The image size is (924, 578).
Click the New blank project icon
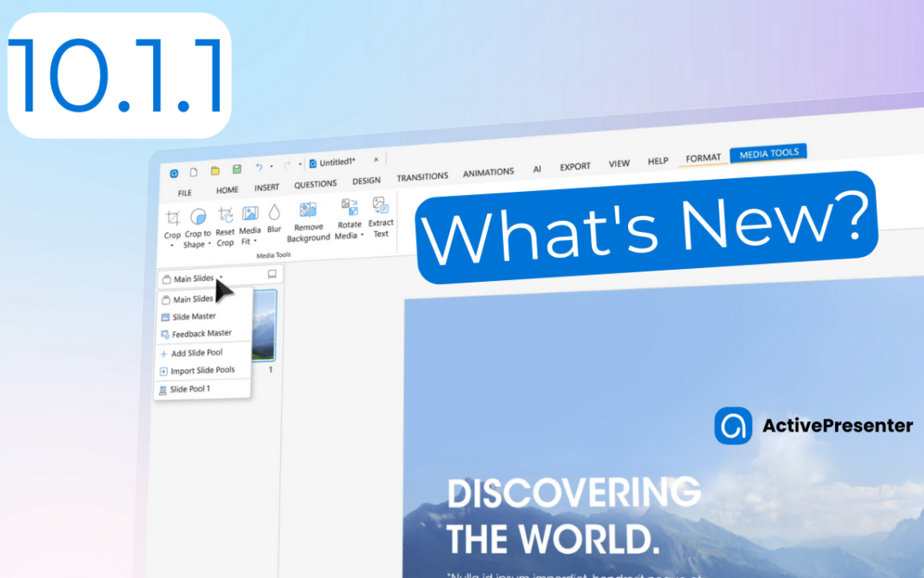click(x=193, y=171)
